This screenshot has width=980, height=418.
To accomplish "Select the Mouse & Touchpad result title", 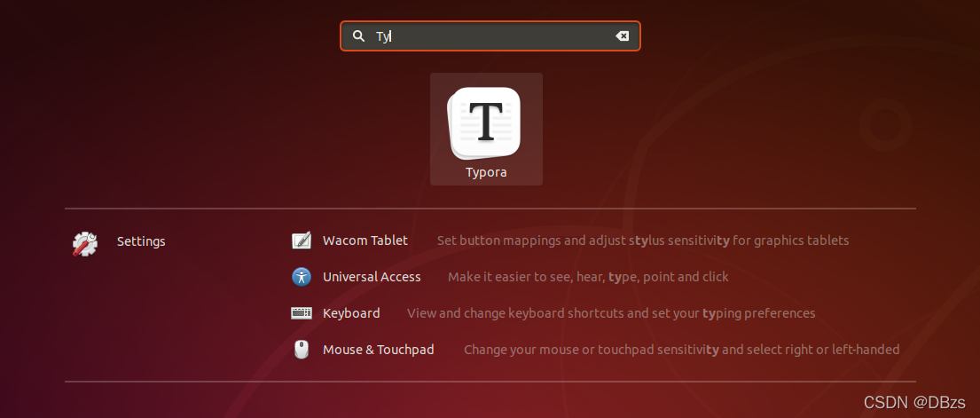I will click(378, 349).
